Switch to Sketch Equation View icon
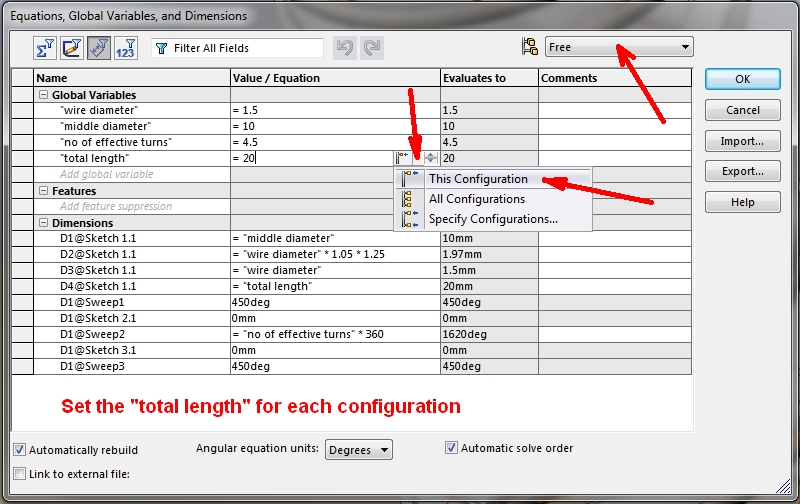 tap(72, 48)
